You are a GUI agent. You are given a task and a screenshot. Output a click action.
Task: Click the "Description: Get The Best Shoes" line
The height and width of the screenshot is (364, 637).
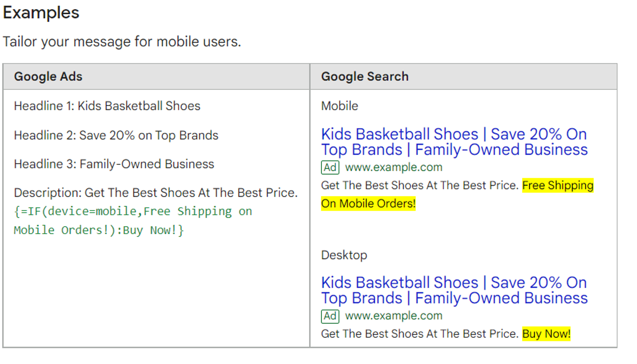[x=156, y=193]
